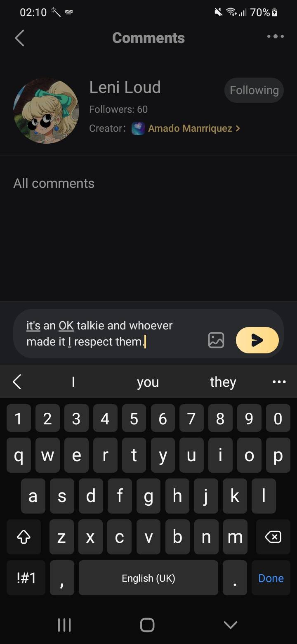This screenshot has width=297, height=644.
Task: Open the three-dot options menu in header
Action: [275, 36]
